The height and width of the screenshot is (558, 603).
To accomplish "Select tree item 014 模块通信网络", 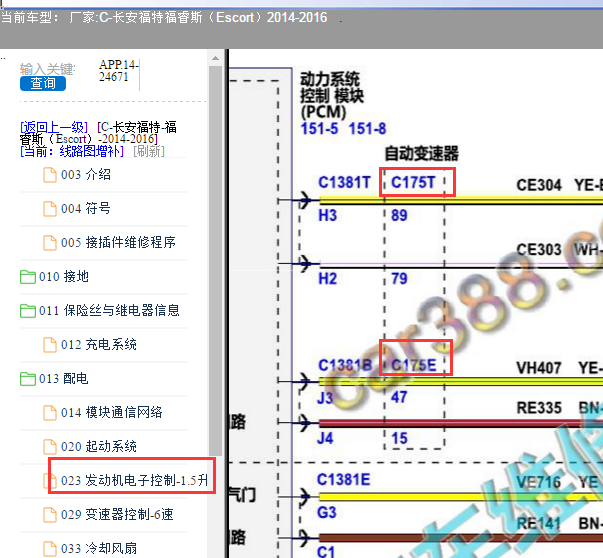I will tap(112, 412).
